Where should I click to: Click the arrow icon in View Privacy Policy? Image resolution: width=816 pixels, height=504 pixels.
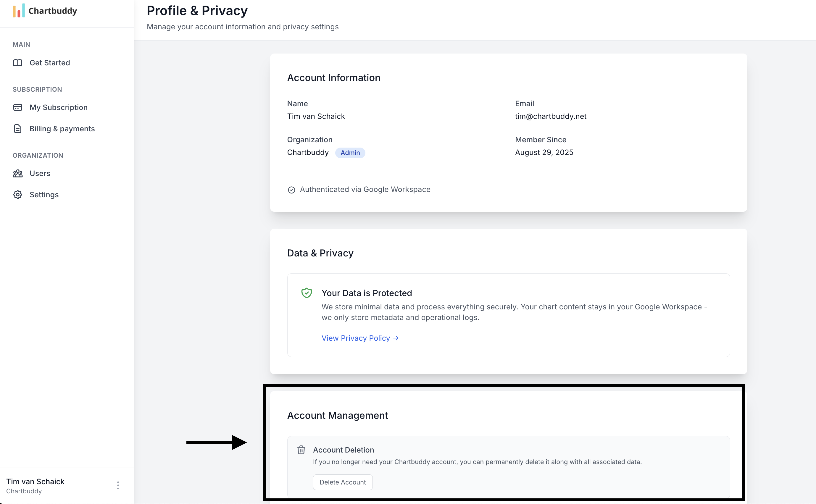396,338
